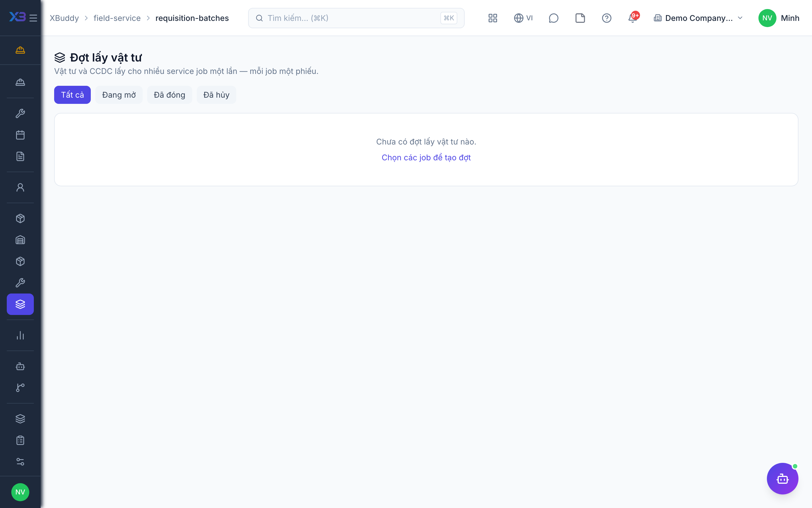
Task: Open the bar chart sidebar icon
Action: (20, 335)
